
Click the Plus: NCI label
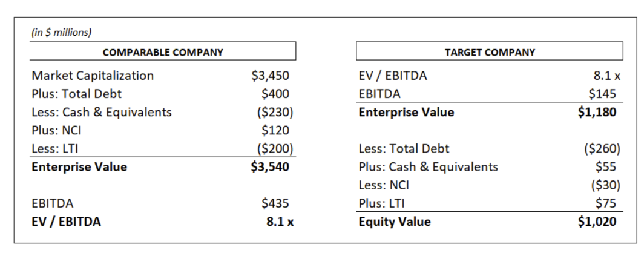[x=56, y=130]
